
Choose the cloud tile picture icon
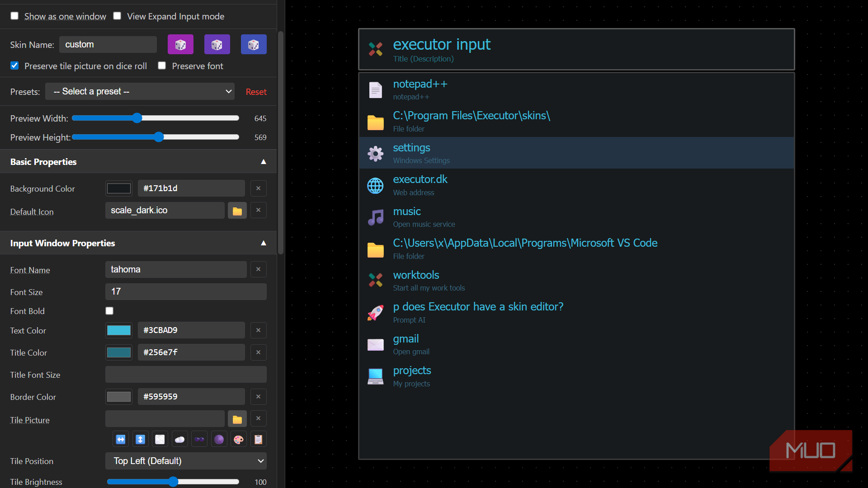(179, 439)
